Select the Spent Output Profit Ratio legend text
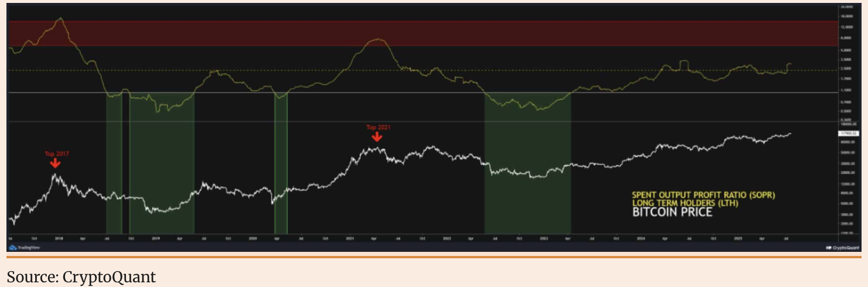This screenshot has width=868, height=287. pos(706,194)
